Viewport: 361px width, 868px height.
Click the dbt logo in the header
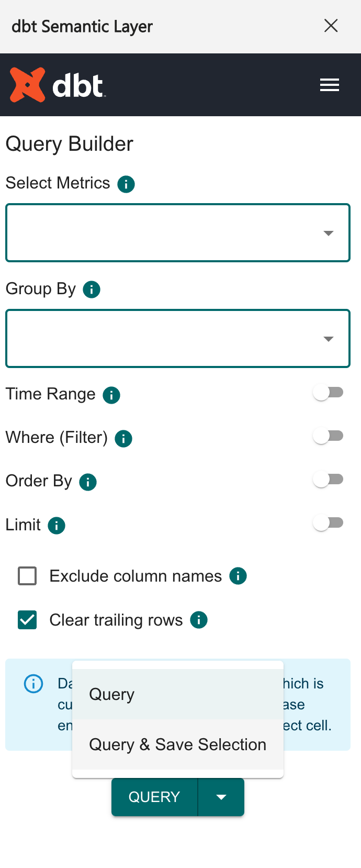point(58,84)
